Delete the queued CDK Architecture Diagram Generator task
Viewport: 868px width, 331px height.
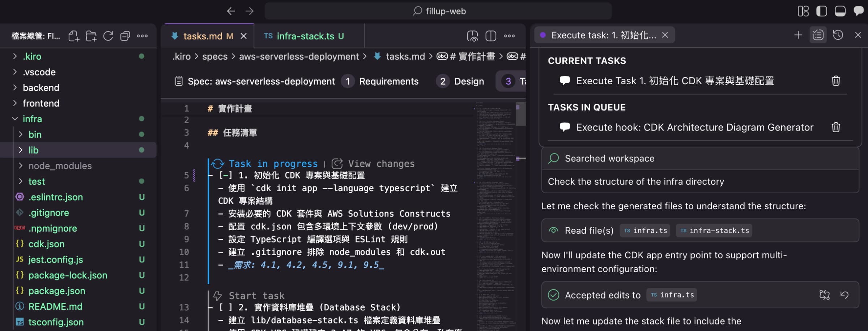pyautogui.click(x=835, y=127)
